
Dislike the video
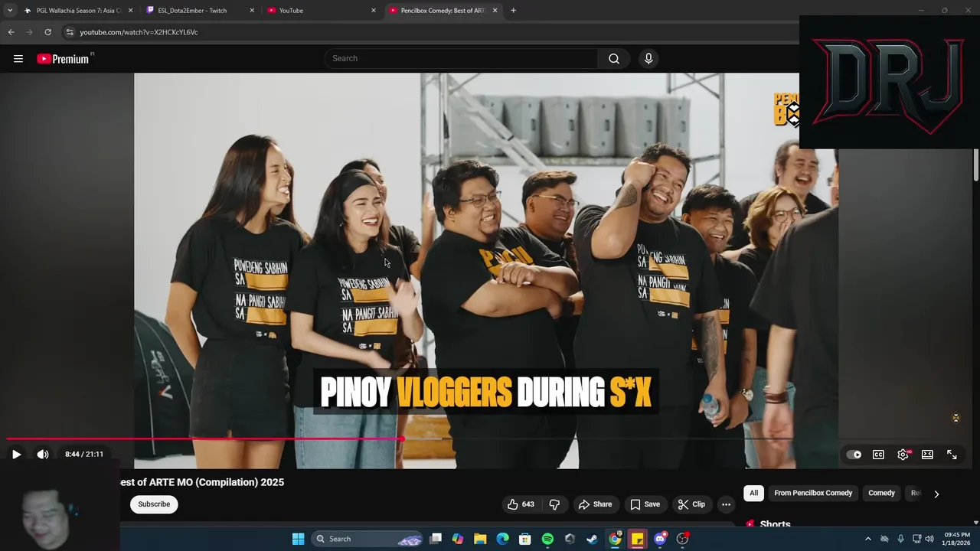point(554,504)
